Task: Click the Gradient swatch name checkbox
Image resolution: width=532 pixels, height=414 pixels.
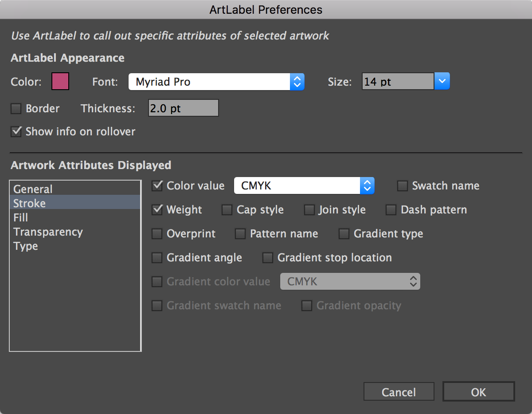Action: point(157,306)
